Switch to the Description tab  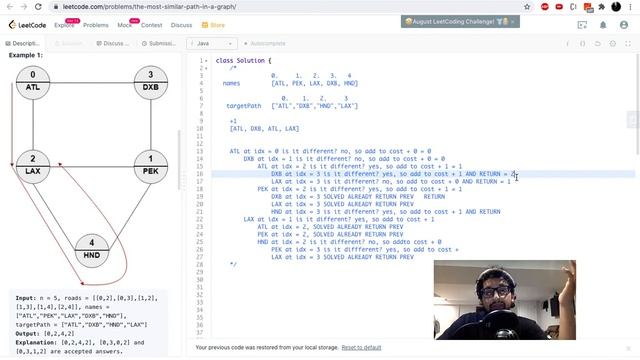(x=23, y=43)
